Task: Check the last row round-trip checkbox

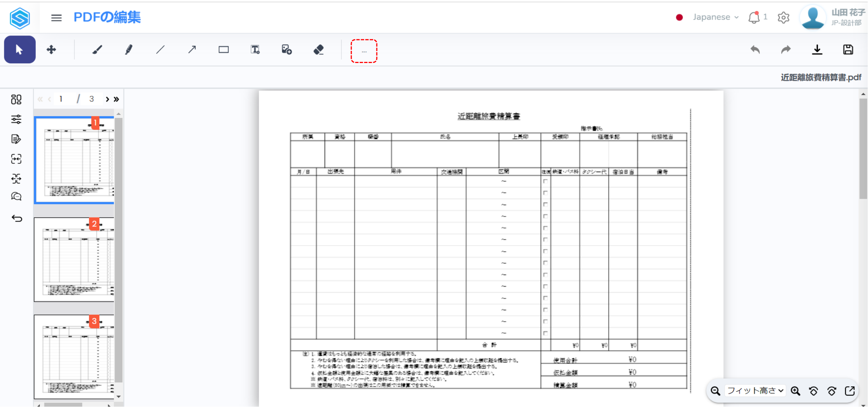Action: point(545,333)
